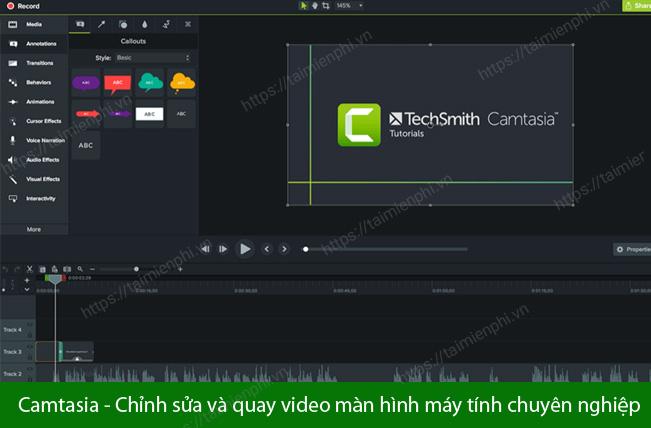Step forward one frame
This screenshot has height=428, width=651.
pyautogui.click(x=223, y=249)
